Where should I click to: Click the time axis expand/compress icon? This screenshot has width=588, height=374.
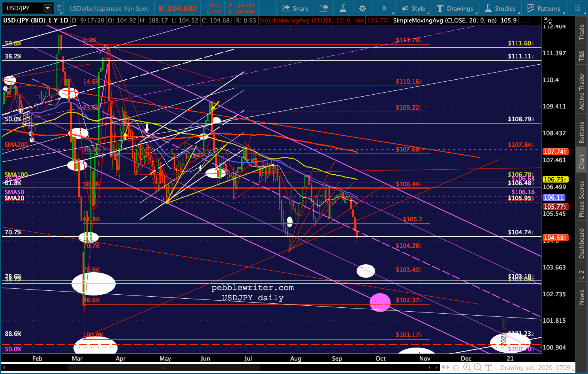pyautogui.click(x=445, y=368)
